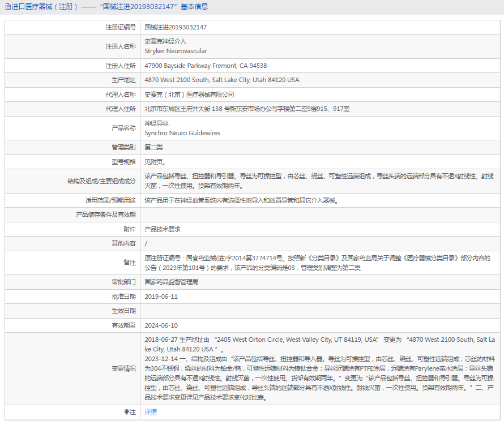Click the agent name 史赛克（北京）医疗器械有限公司
This screenshot has height=425, width=504.
click(x=189, y=95)
